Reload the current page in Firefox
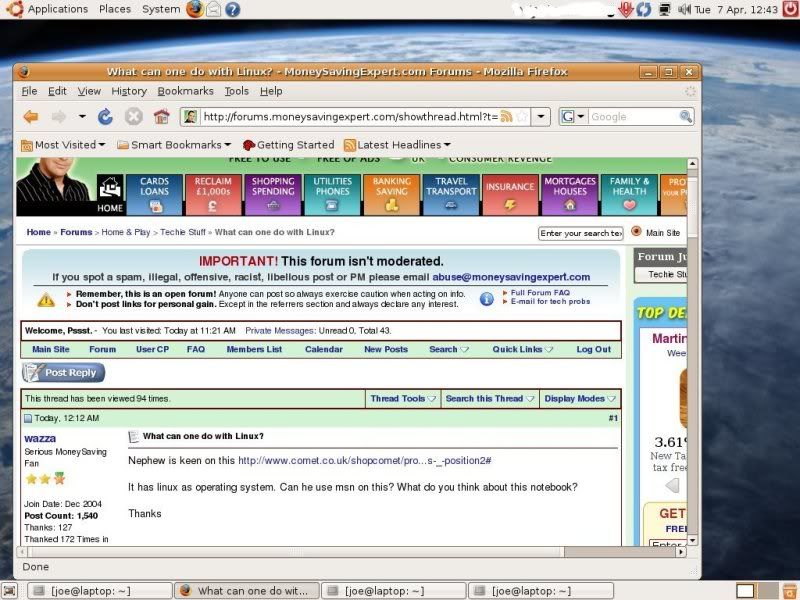800x600 pixels. pos(105,117)
